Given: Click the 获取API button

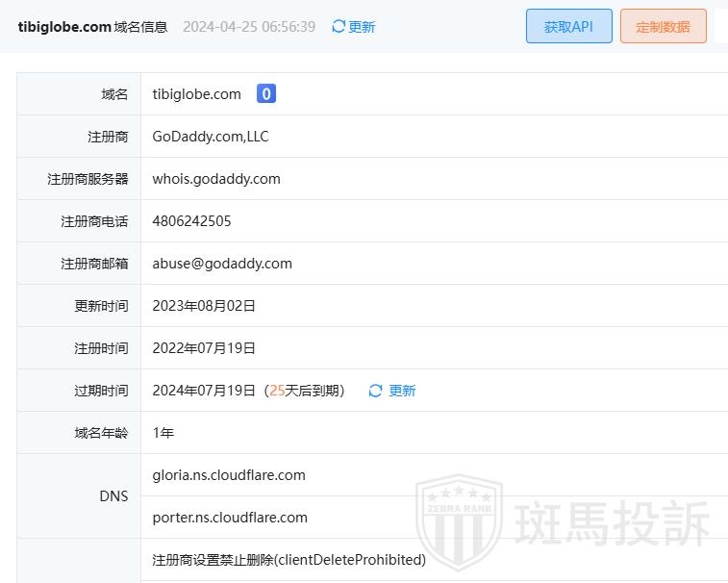Looking at the screenshot, I should pos(568,27).
